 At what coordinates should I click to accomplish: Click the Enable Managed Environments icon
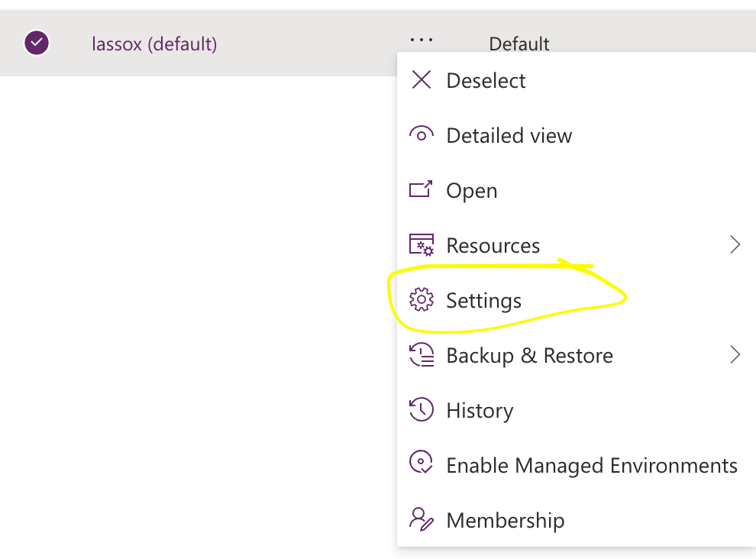[422, 464]
